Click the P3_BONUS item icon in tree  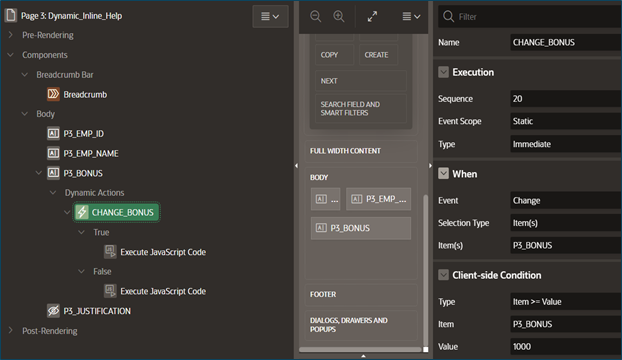click(x=54, y=173)
